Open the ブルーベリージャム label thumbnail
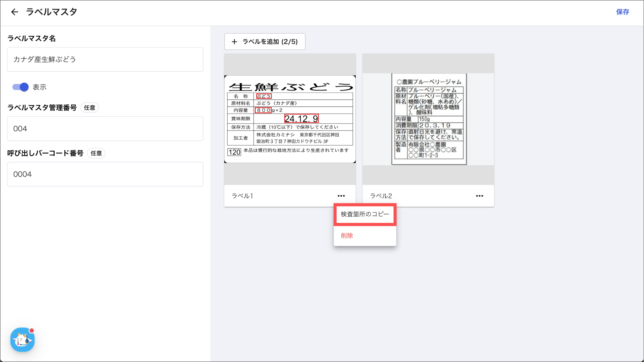Image resolution: width=644 pixels, height=362 pixels. 429,119
